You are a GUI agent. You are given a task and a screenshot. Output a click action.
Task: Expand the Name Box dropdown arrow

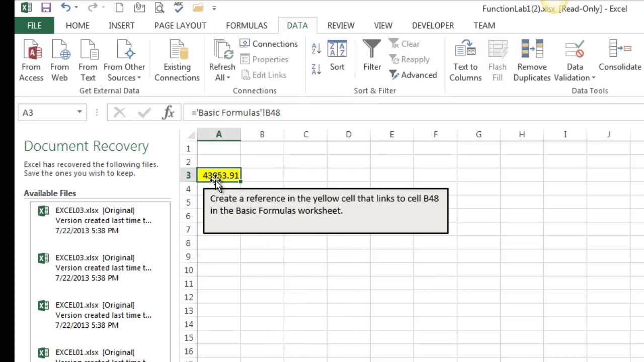[x=79, y=113]
